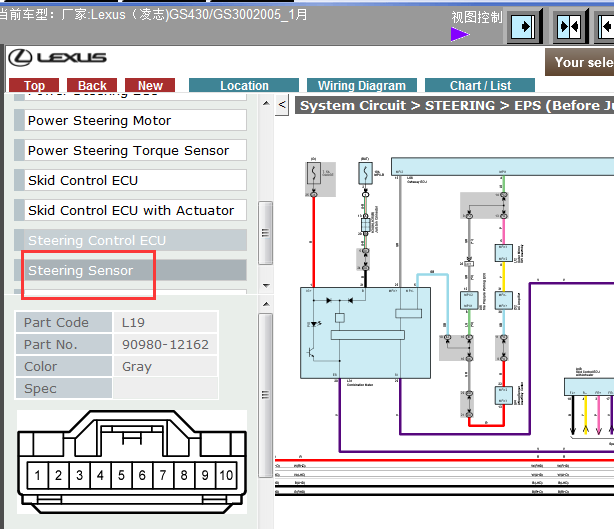Collapse the left panel with the < arrow
Image resolution: width=614 pixels, height=529 pixels.
click(x=282, y=105)
